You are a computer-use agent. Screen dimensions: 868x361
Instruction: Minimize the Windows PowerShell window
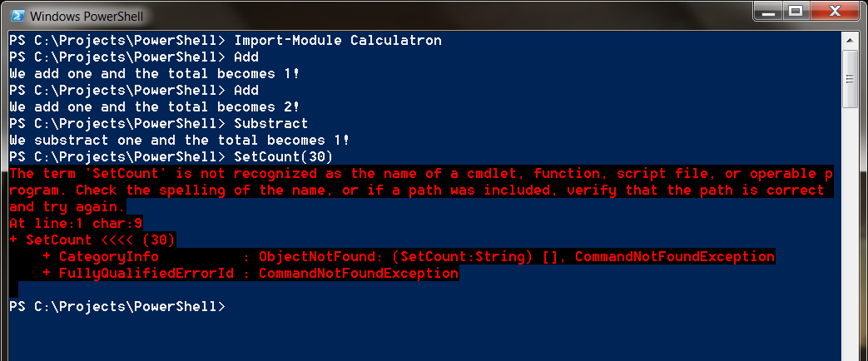771,12
